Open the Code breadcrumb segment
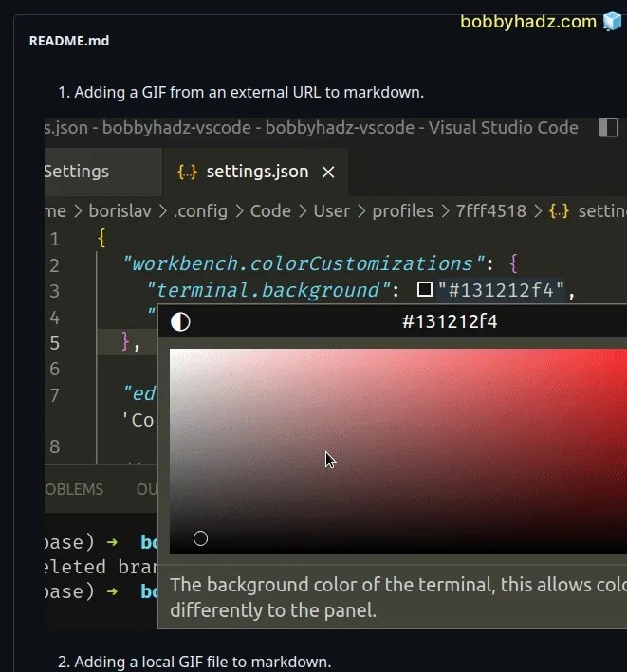The width and height of the screenshot is (627, 672). click(x=270, y=210)
